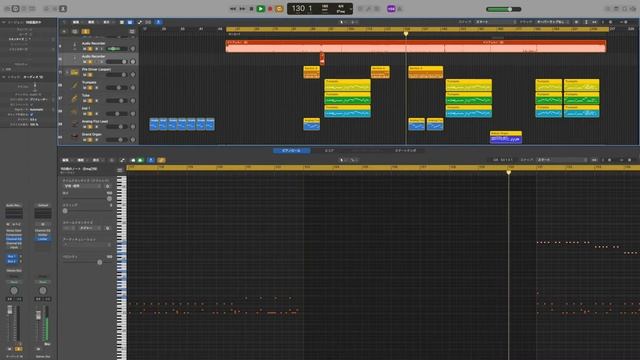Toggle piano roll MIDI Out green button
The height and width of the screenshot is (360, 640).
[140, 160]
